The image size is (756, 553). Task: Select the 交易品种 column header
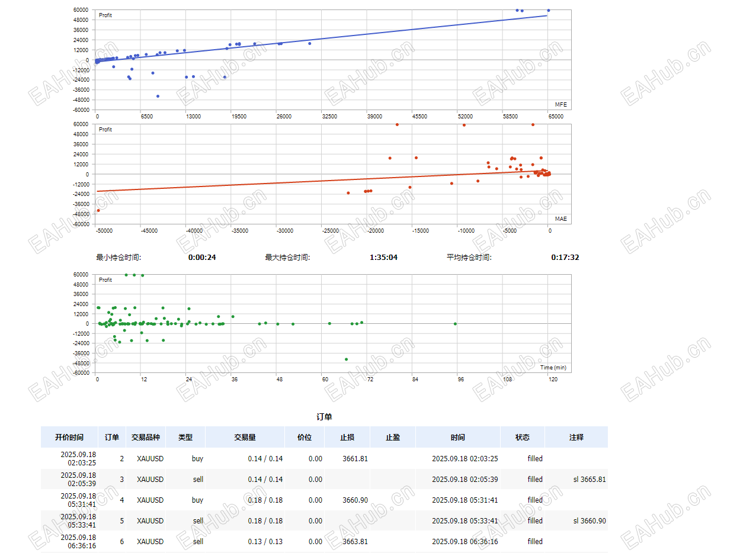pyautogui.click(x=146, y=437)
